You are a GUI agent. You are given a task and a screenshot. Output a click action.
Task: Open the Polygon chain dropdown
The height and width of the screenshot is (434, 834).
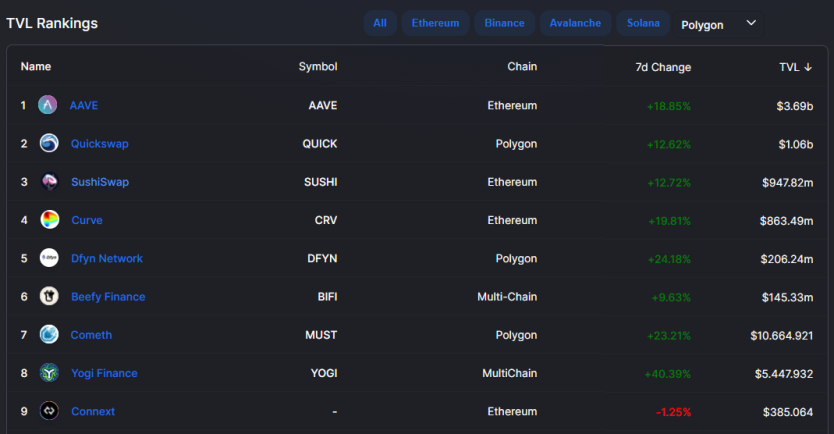click(x=718, y=24)
